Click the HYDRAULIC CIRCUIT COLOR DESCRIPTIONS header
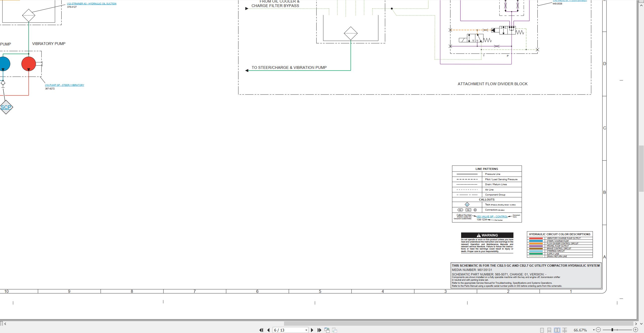This screenshot has height=333, width=644. [x=560, y=234]
